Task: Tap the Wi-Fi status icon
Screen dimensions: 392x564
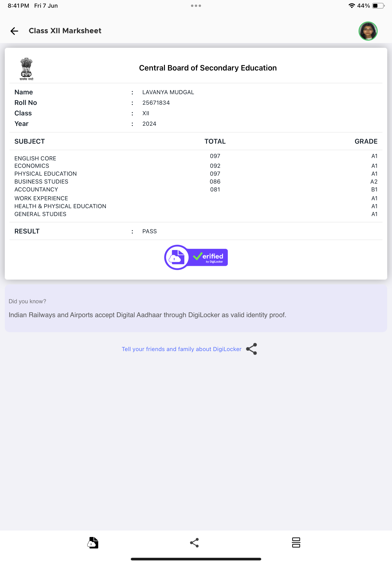Action: (x=352, y=6)
